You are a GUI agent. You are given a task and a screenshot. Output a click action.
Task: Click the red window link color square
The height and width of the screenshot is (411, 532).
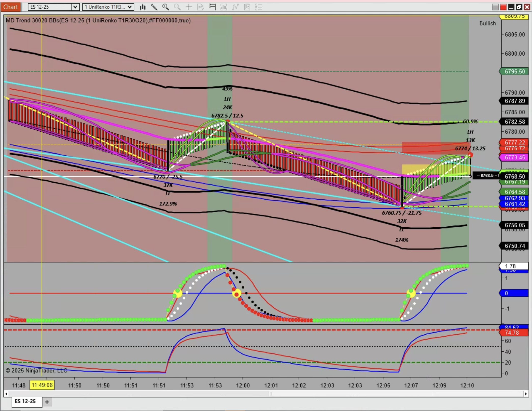pyautogui.click(x=503, y=7)
